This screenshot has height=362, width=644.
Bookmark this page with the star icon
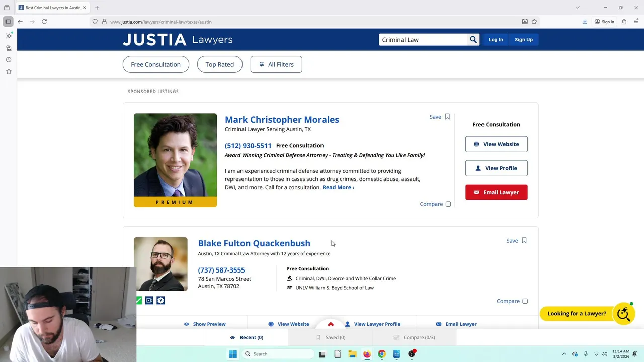click(x=534, y=22)
